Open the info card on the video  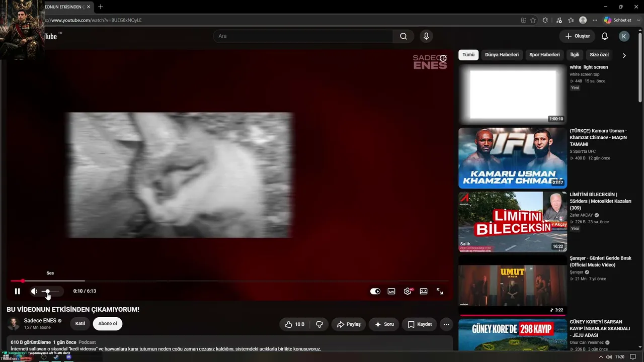coord(443,58)
